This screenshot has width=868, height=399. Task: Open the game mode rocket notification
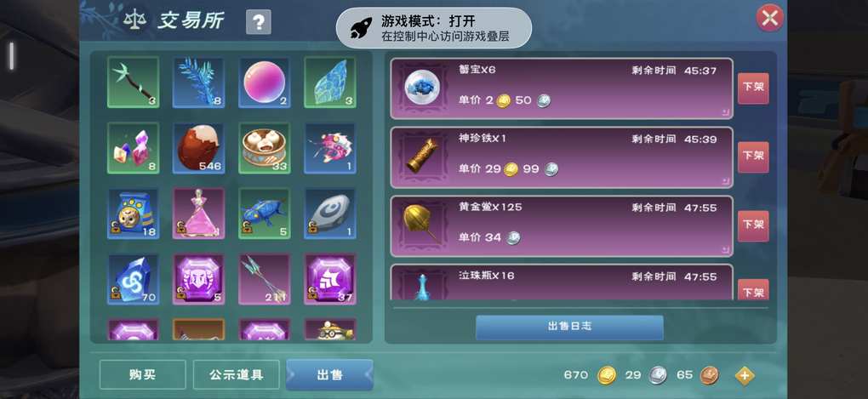pyautogui.click(x=434, y=28)
